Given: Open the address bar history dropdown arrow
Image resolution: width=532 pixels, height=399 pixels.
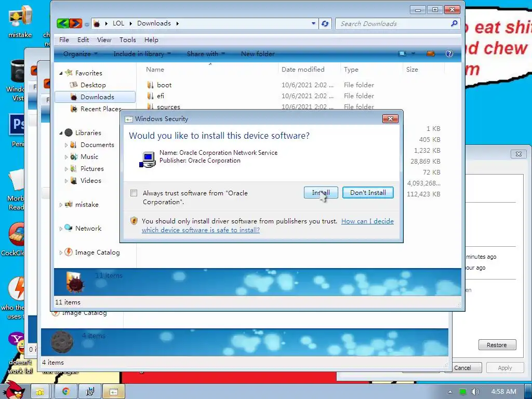Looking at the screenshot, I should coord(313,23).
